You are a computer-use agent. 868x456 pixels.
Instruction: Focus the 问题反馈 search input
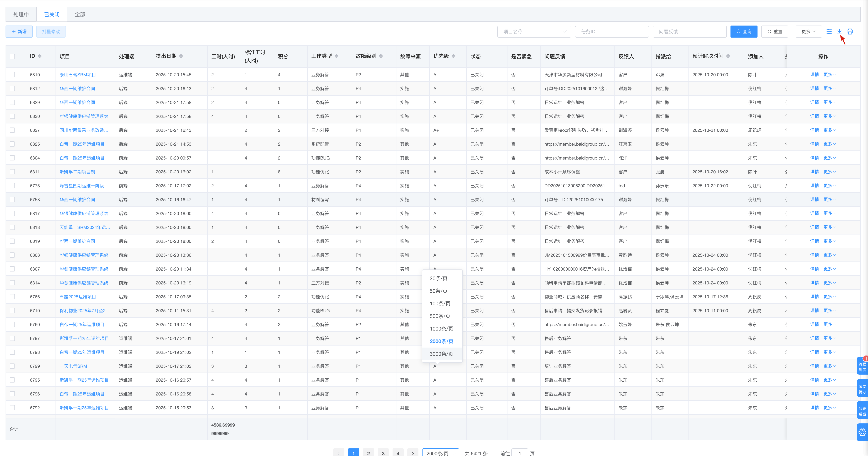(x=689, y=32)
